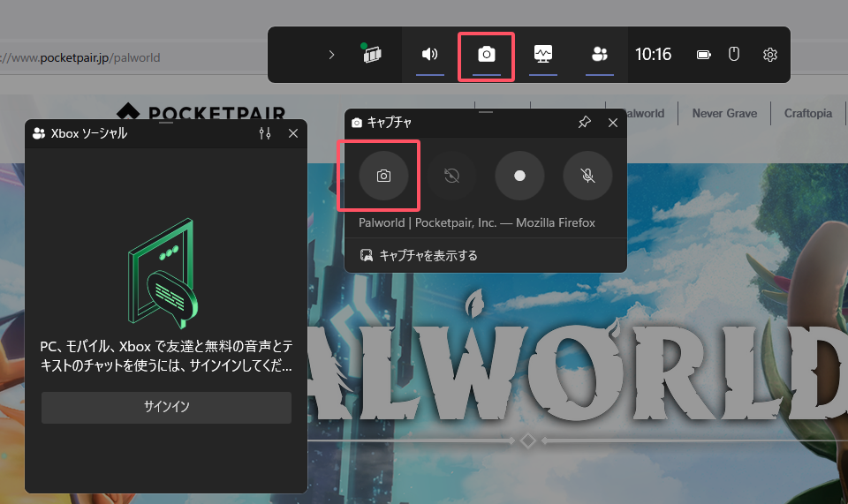The width and height of the screenshot is (848, 504).
Task: Expand the Game Bar chevron arrow
Action: (331, 55)
